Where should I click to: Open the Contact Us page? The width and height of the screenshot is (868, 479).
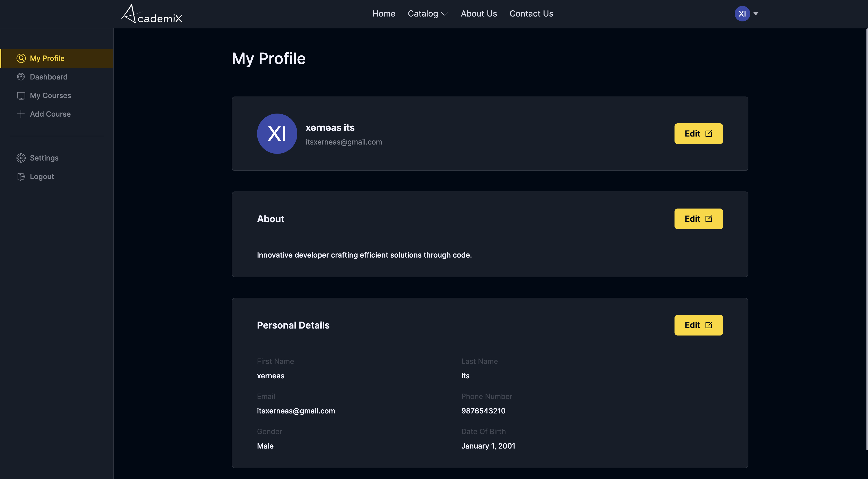tap(531, 14)
